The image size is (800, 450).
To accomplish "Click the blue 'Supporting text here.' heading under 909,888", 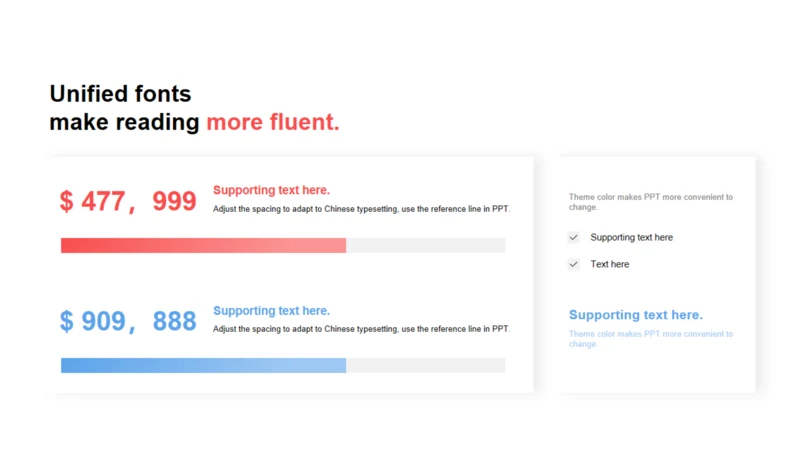I will pos(271,310).
